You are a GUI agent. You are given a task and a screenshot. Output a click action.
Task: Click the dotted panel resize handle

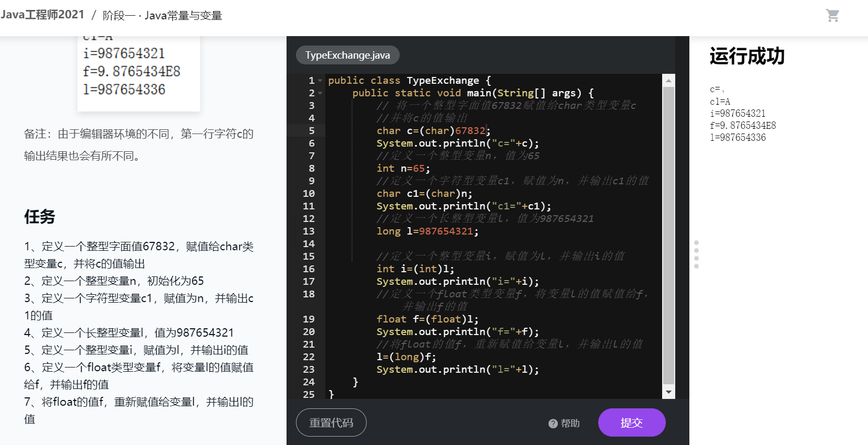[696, 254]
